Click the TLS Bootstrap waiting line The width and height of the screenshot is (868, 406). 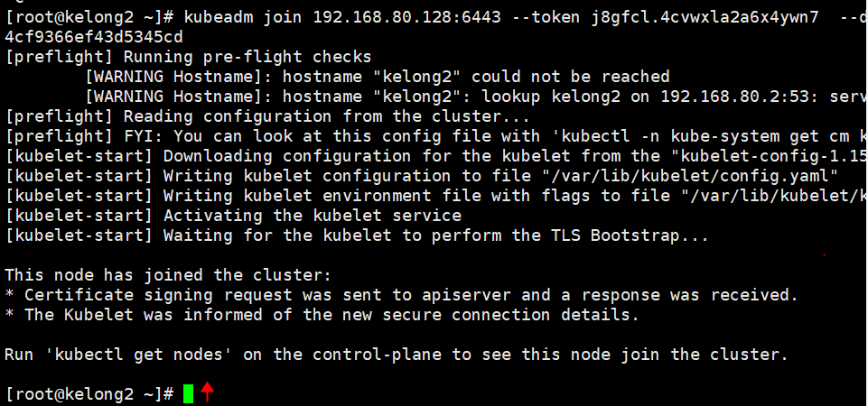click(357, 235)
